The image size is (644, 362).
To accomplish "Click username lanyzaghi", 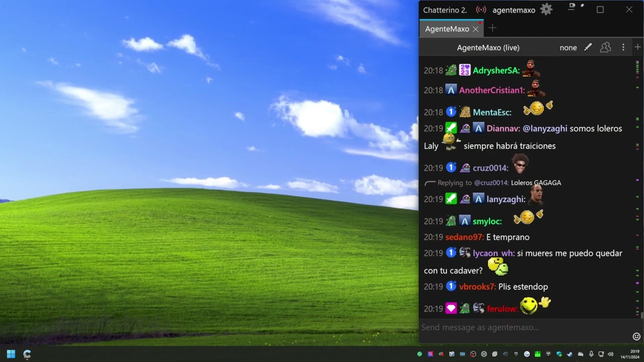I will pyautogui.click(x=506, y=200).
